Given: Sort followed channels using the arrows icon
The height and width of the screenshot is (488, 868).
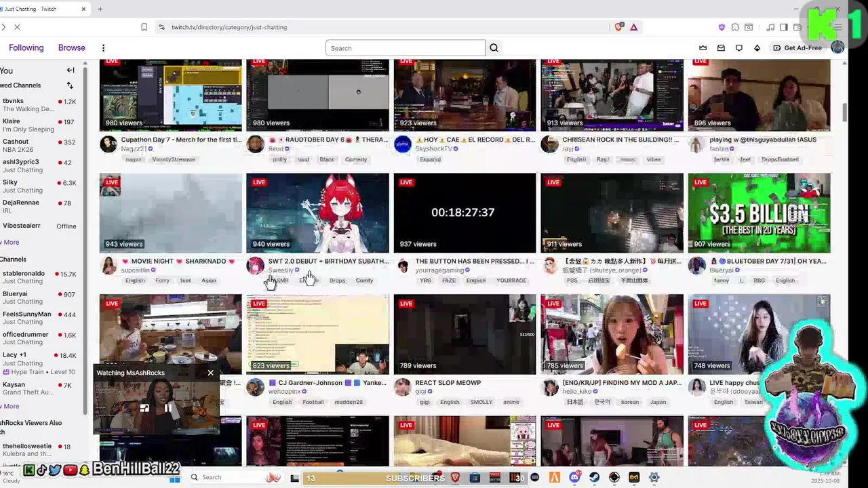Looking at the screenshot, I should (x=70, y=85).
